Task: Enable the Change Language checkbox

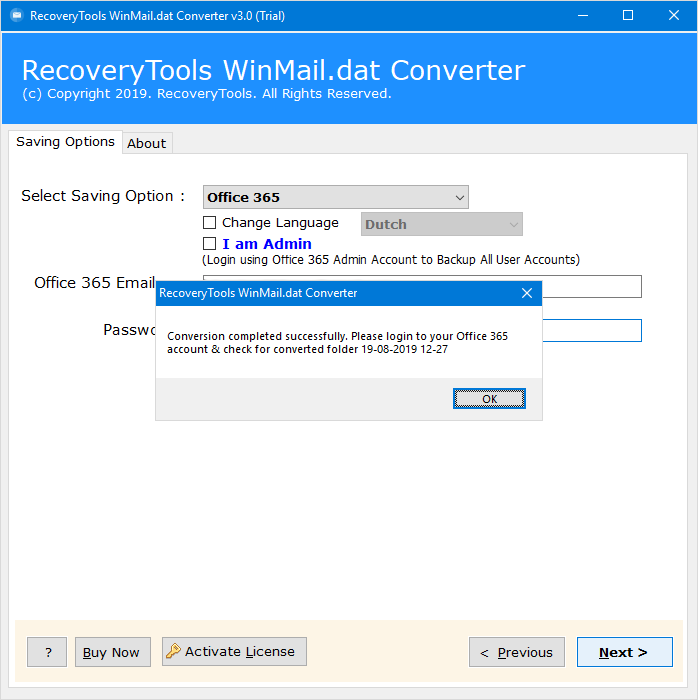Action: click(x=209, y=222)
